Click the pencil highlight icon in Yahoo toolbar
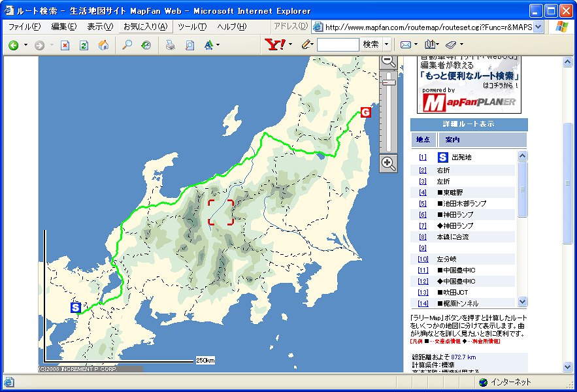The height and width of the screenshot is (392, 577). [x=305, y=44]
